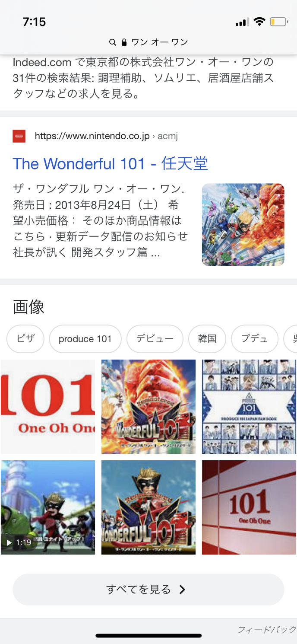297x644 pixels.
Task: Open The Wonderful 101 - 任天堂 link
Action: point(110,163)
